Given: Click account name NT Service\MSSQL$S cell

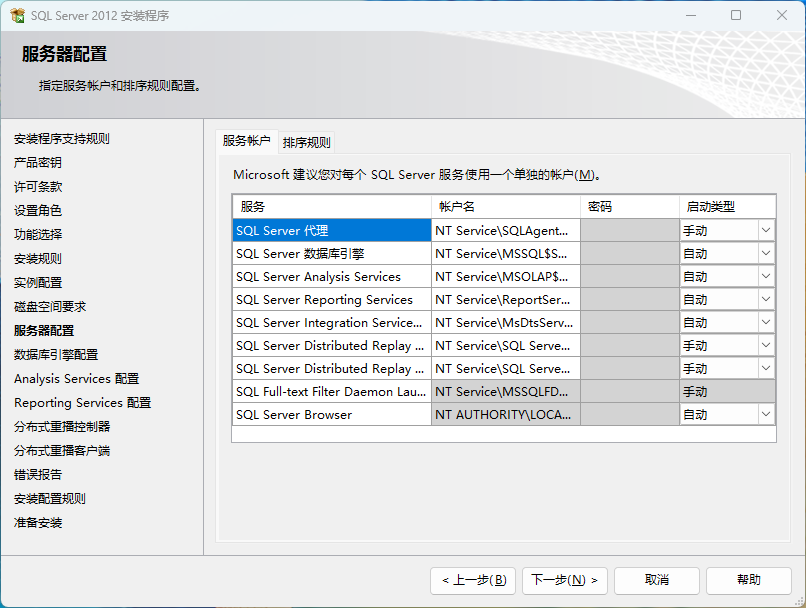Looking at the screenshot, I should (506, 253).
